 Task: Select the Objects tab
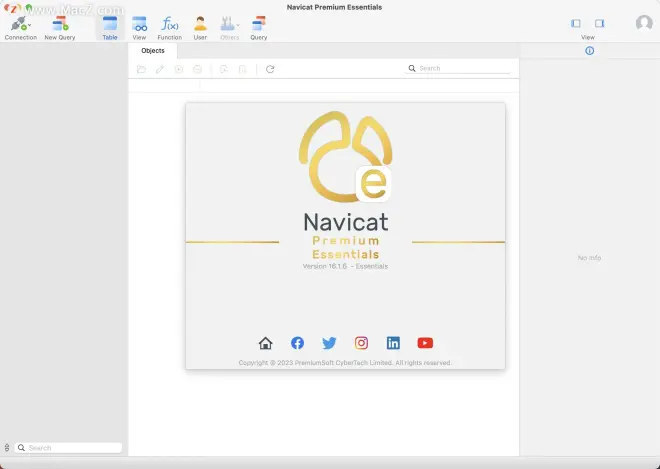[153, 50]
